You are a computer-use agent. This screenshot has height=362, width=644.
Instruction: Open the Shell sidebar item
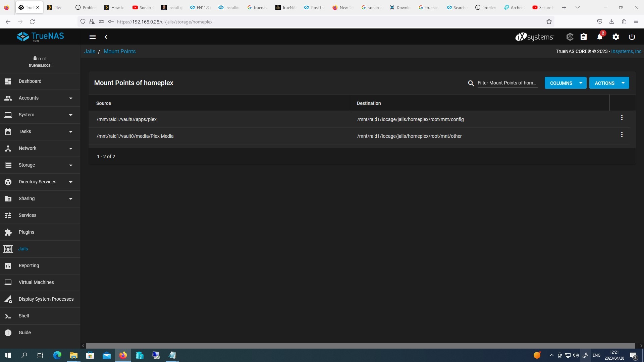tap(40, 316)
